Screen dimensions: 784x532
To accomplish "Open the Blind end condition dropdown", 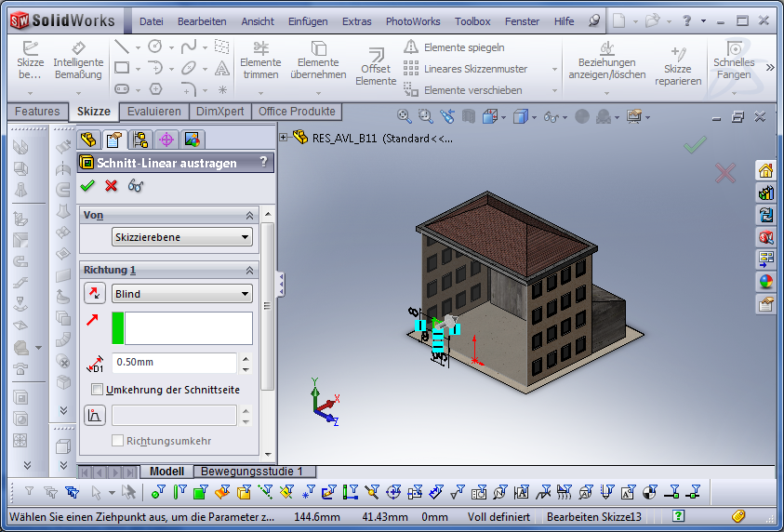I will tap(181, 294).
